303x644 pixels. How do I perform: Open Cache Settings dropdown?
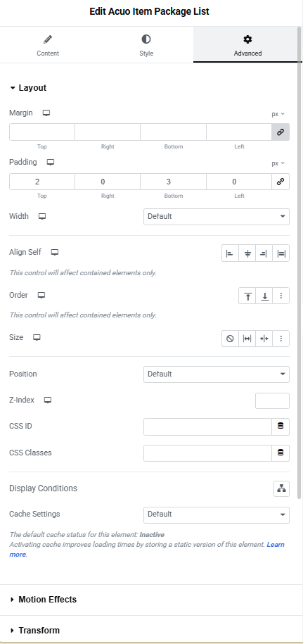217,514
